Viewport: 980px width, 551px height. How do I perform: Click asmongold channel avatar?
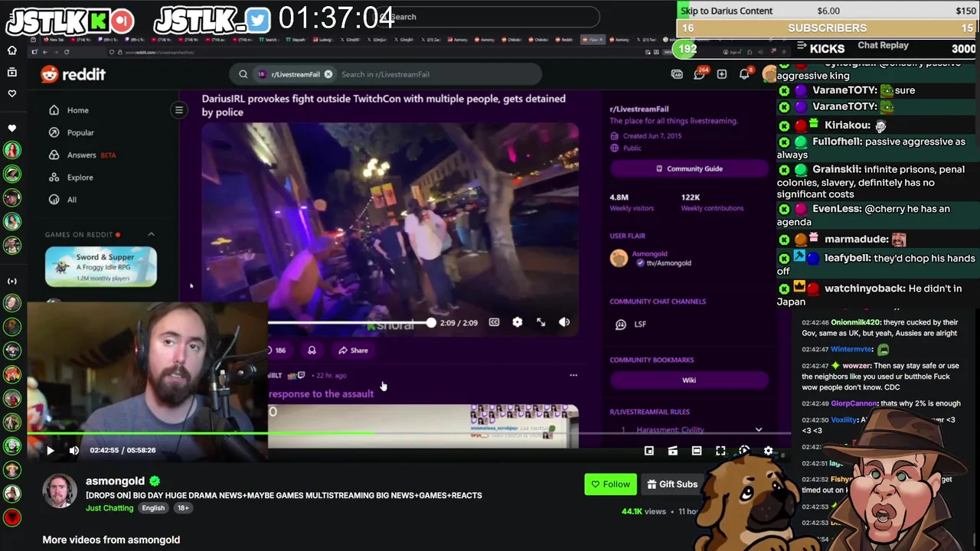coord(59,492)
